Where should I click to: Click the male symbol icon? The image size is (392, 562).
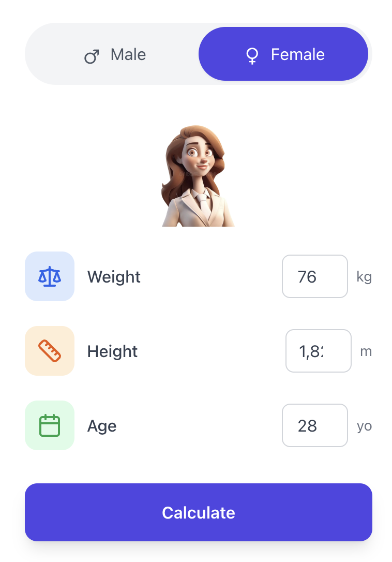point(92,56)
